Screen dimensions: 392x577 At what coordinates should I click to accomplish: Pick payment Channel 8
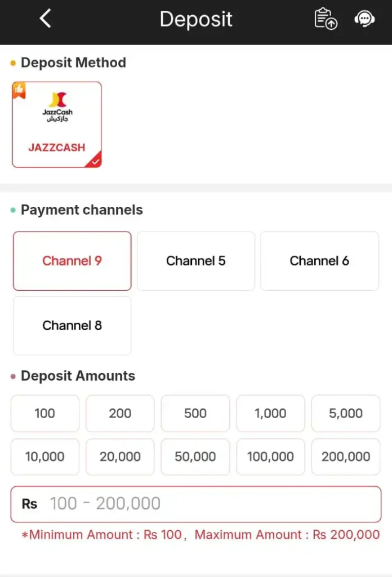point(72,326)
